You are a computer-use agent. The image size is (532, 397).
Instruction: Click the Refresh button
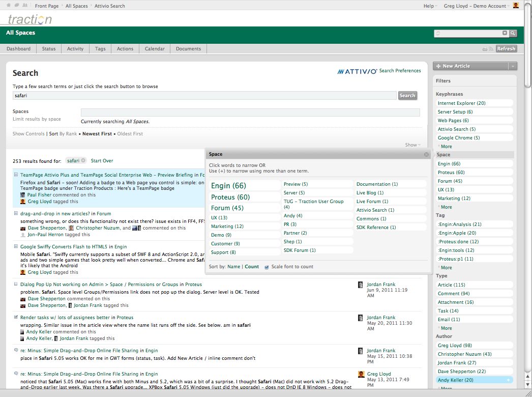(x=506, y=49)
